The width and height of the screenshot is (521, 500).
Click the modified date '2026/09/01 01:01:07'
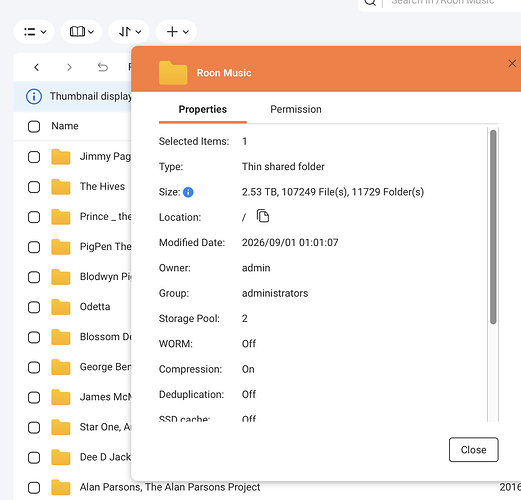[290, 242]
